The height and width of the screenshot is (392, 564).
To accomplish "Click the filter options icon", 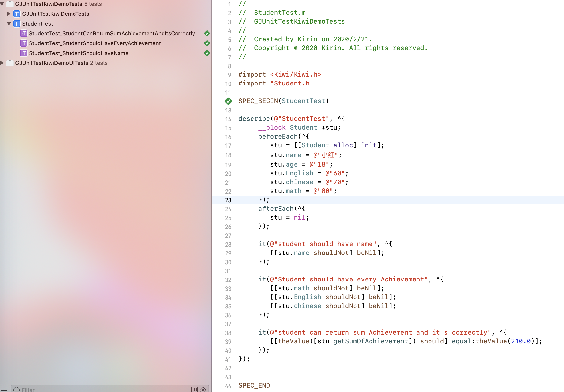I will [16, 389].
